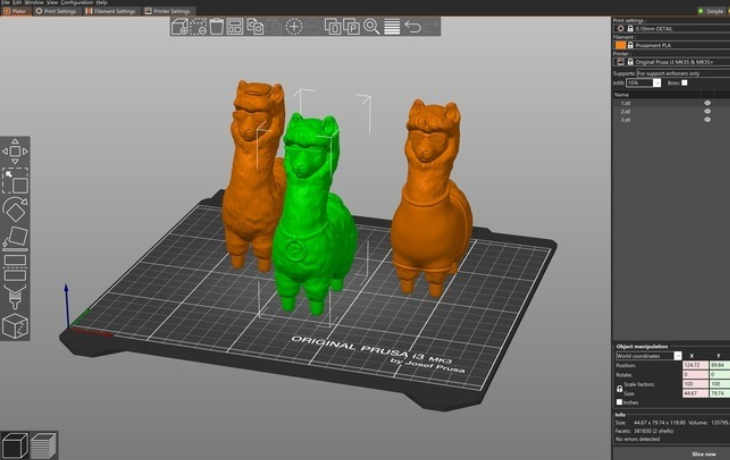Image resolution: width=730 pixels, height=460 pixels.
Task: Enable the Brim checkbox
Action: [685, 83]
